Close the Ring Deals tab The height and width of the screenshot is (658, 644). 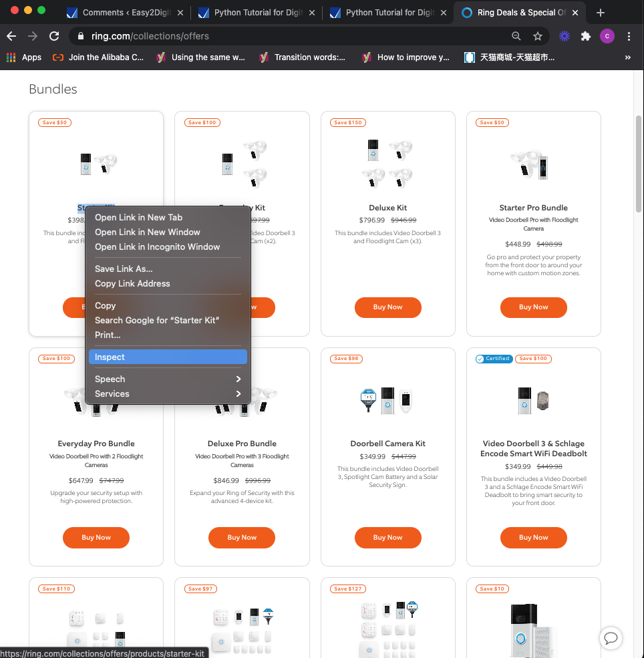click(x=575, y=13)
